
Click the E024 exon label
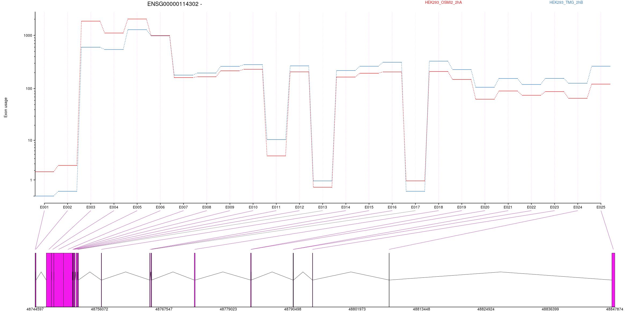(x=578, y=207)
